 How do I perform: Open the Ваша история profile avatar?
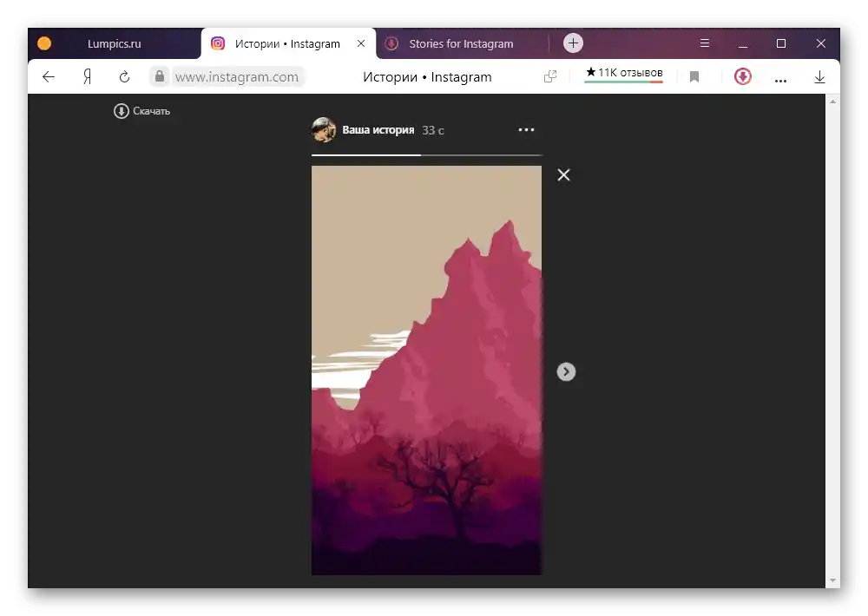(x=323, y=129)
